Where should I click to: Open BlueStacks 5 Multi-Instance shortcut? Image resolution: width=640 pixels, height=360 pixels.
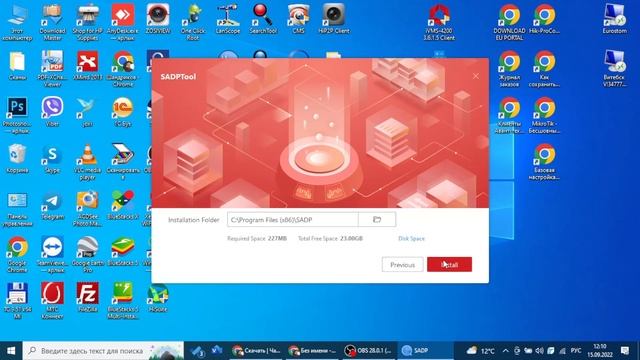122,300
